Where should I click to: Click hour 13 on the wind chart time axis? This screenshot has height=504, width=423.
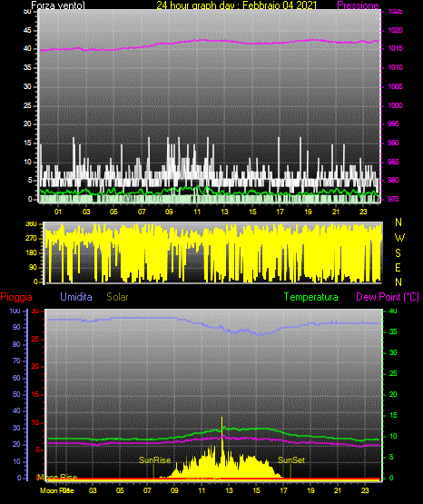coord(224,212)
